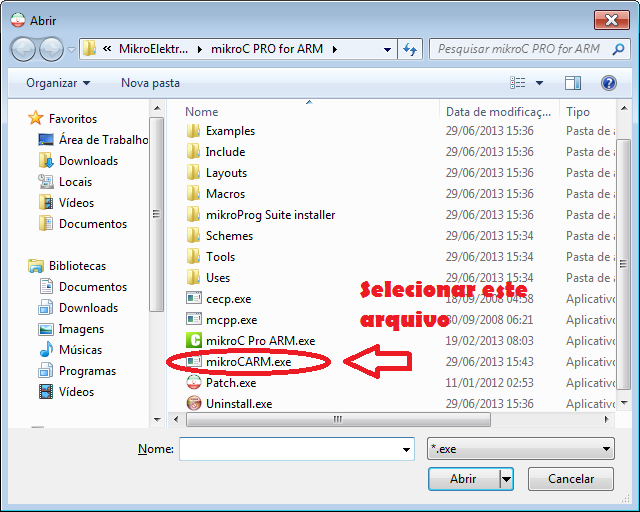Image resolution: width=640 pixels, height=512 pixels.
Task: Click the file list horizontal scrollbar
Action: click(338, 419)
